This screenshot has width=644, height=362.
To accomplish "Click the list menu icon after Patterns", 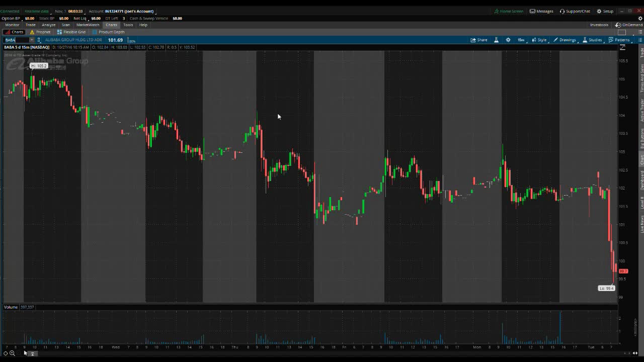I will (640, 40).
